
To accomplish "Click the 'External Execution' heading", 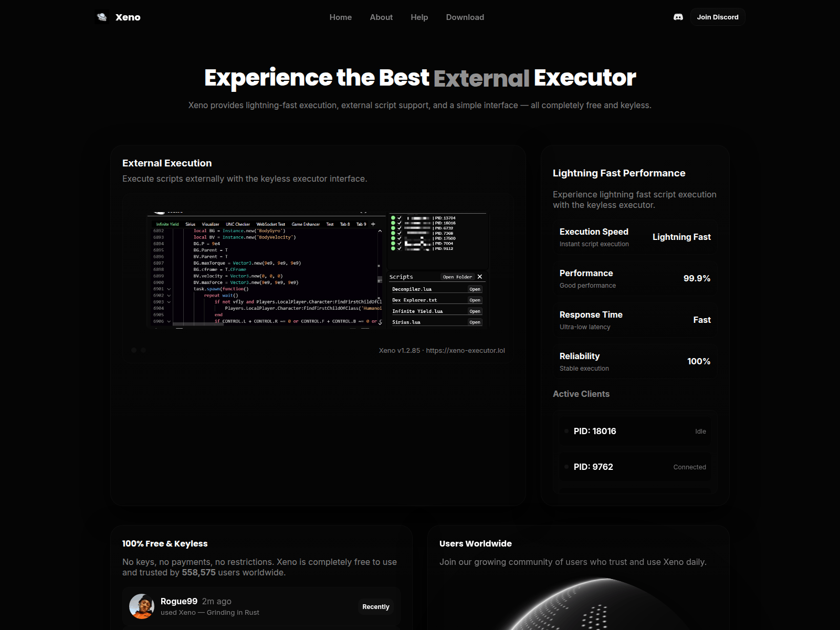I will [x=167, y=163].
